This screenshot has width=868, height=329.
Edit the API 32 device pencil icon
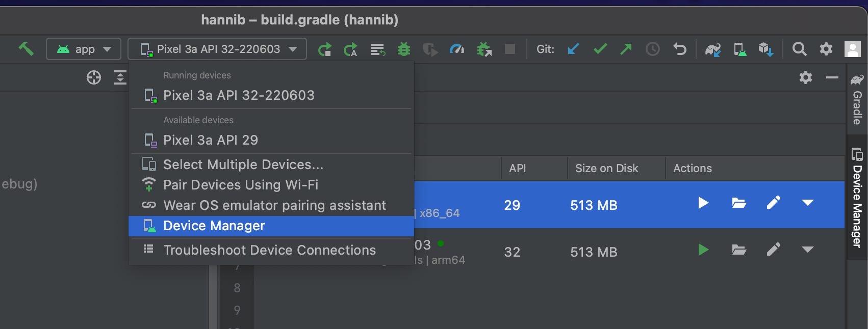point(774,250)
